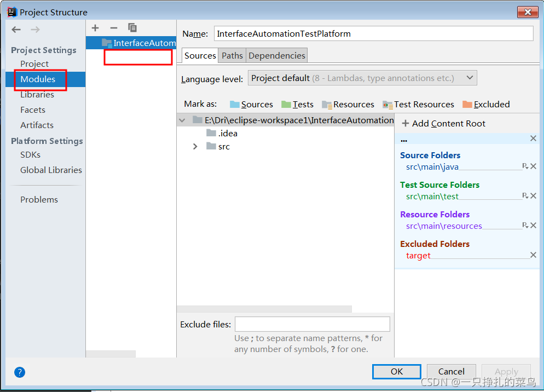This screenshot has height=392, width=544.
Task: Click the target excluded folder entry
Action: [x=418, y=256]
